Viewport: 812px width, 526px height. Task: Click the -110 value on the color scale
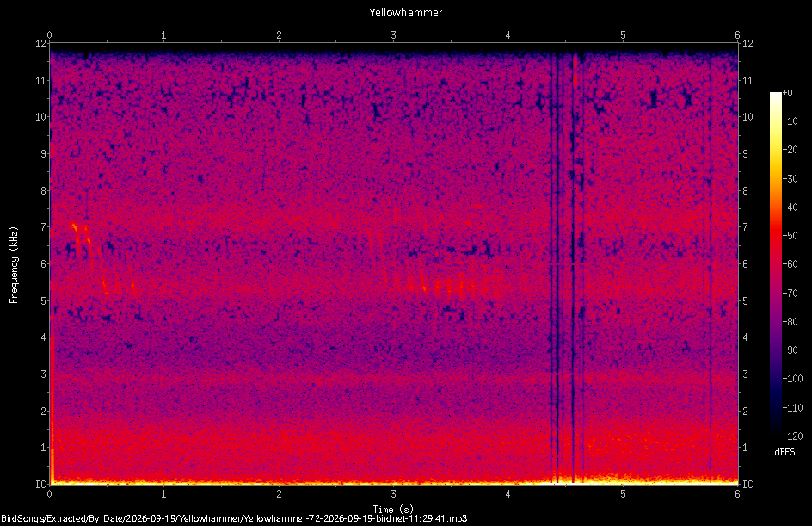(793, 408)
